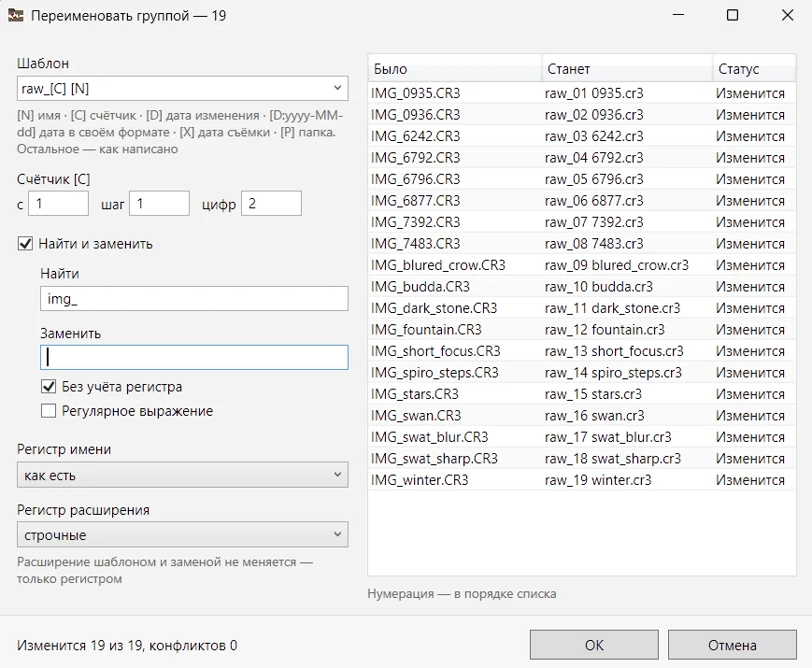Click the OK button
Screen dimensions: 812x668
[594, 645]
